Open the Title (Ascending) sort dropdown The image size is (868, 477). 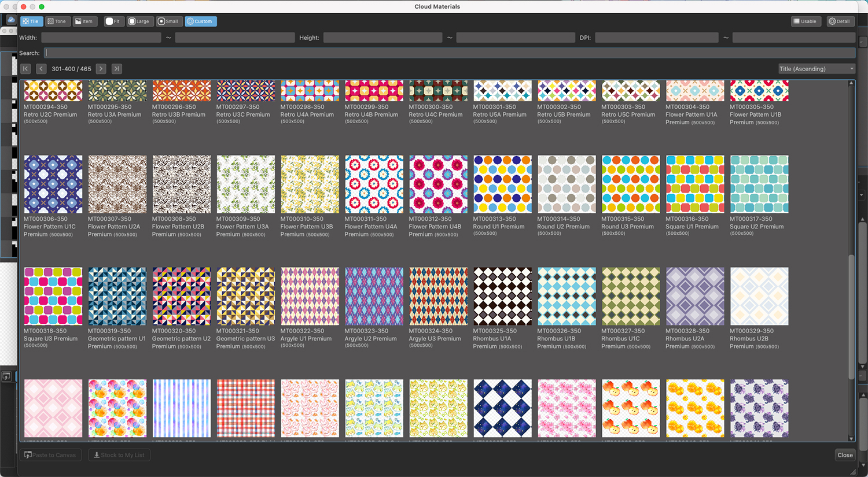(x=816, y=69)
